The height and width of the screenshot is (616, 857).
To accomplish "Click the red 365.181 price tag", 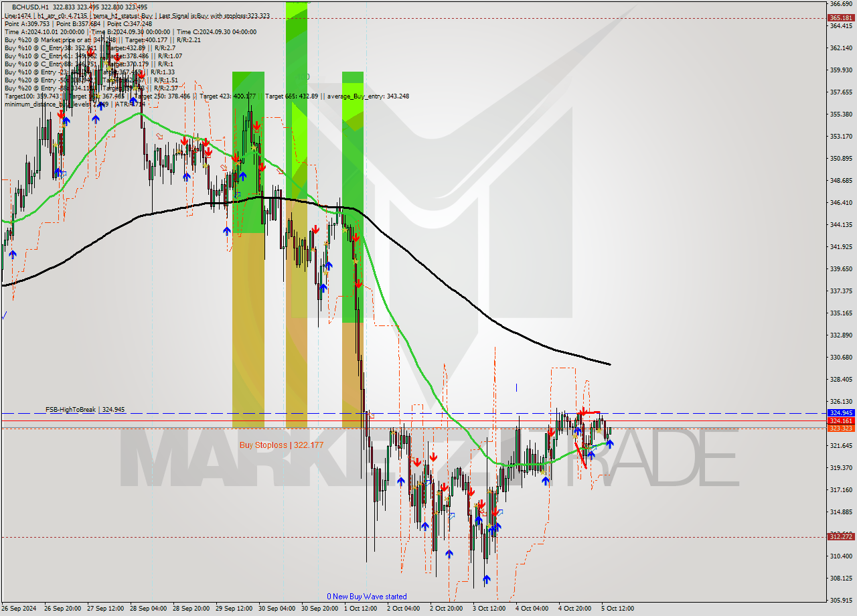I will [x=841, y=18].
